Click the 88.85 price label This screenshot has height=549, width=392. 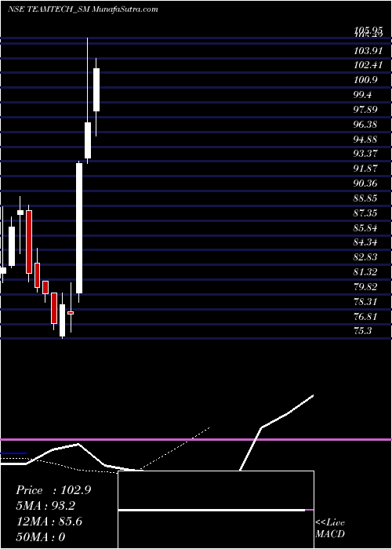coord(366,198)
